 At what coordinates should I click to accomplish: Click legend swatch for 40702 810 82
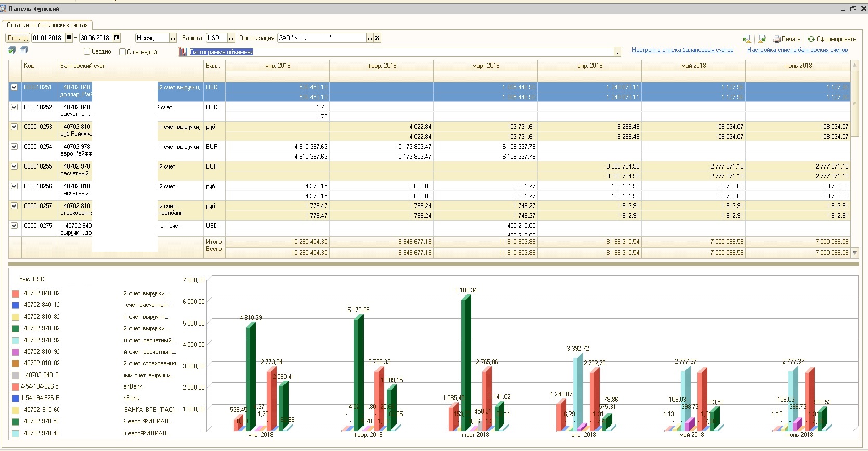(x=16, y=317)
